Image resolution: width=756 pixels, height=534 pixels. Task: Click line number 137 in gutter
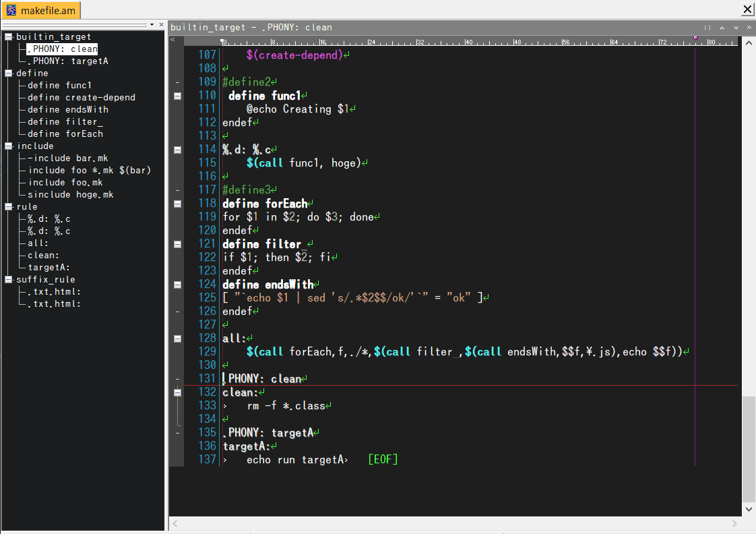coord(208,459)
